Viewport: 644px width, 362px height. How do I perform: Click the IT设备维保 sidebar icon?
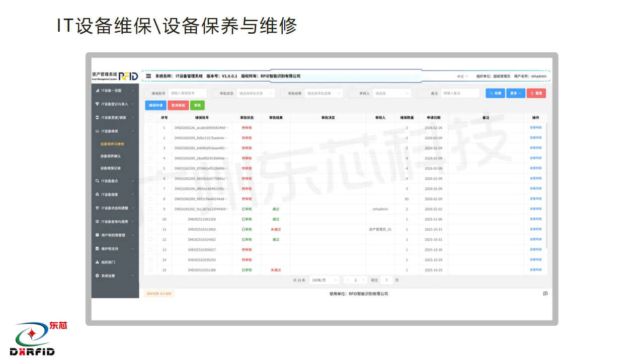click(x=97, y=131)
